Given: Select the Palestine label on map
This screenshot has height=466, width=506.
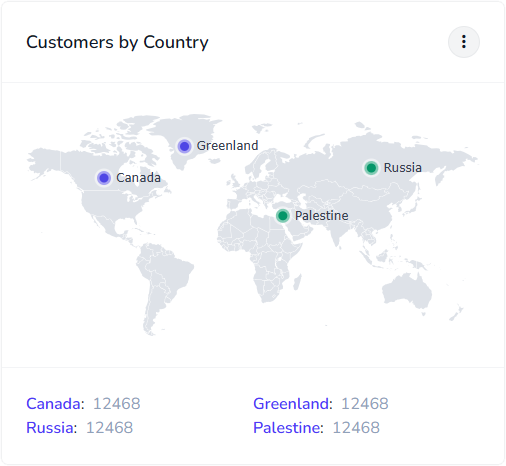Looking at the screenshot, I should pos(322,216).
